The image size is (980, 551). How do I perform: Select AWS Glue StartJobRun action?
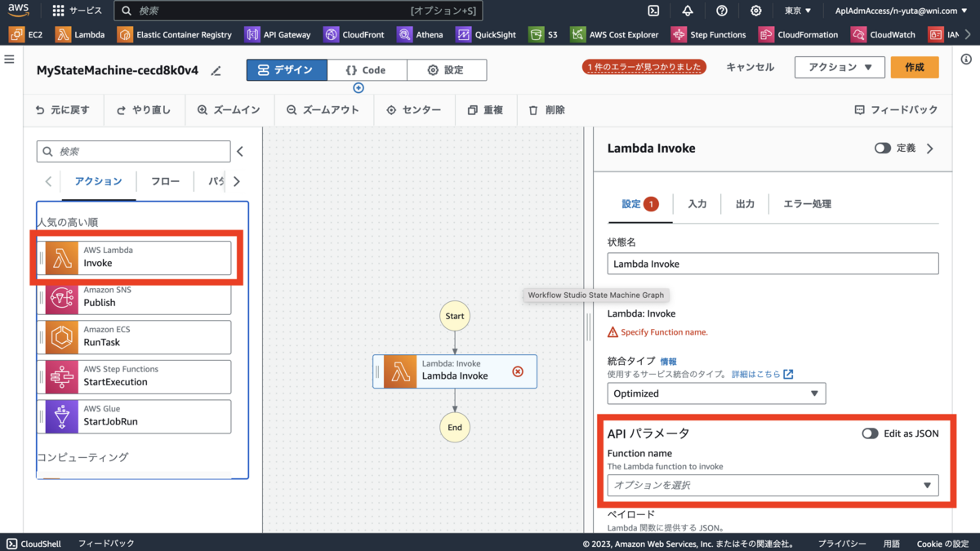134,416
